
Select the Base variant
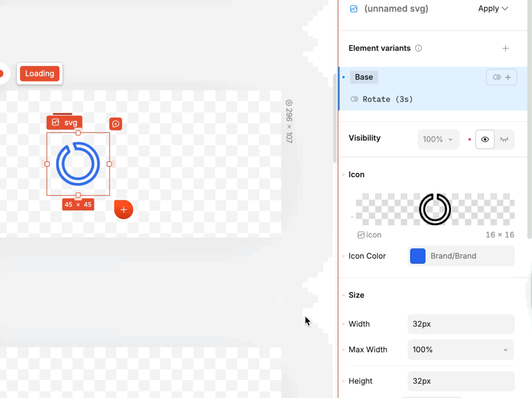click(364, 77)
